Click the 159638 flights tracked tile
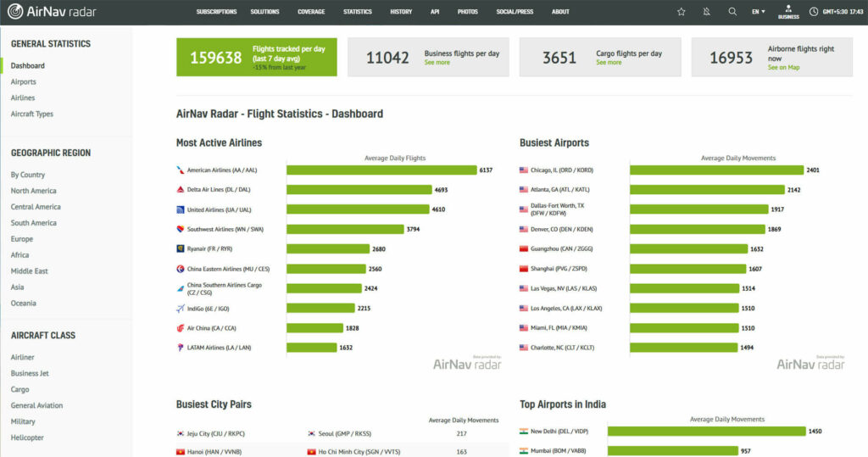The height and width of the screenshot is (457, 868). (256, 57)
